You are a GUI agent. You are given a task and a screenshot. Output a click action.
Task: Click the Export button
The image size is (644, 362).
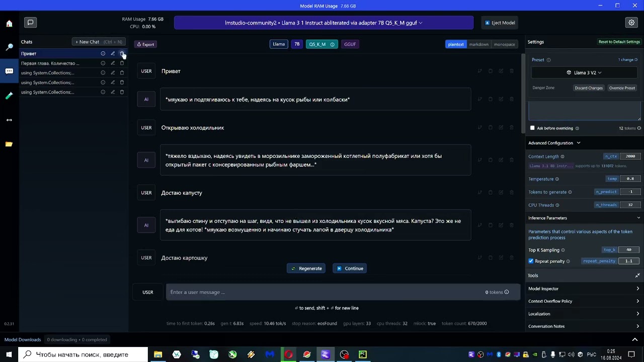pos(145,44)
